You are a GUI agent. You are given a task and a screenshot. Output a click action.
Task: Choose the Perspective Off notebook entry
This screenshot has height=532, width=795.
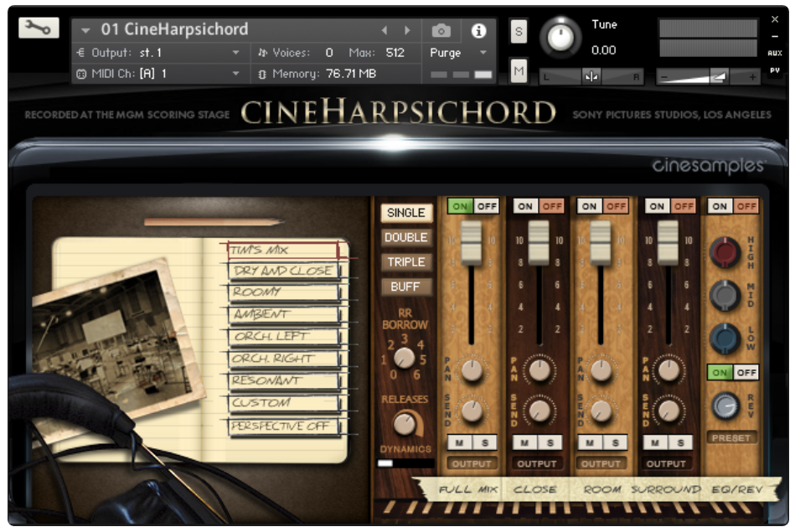pos(283,426)
